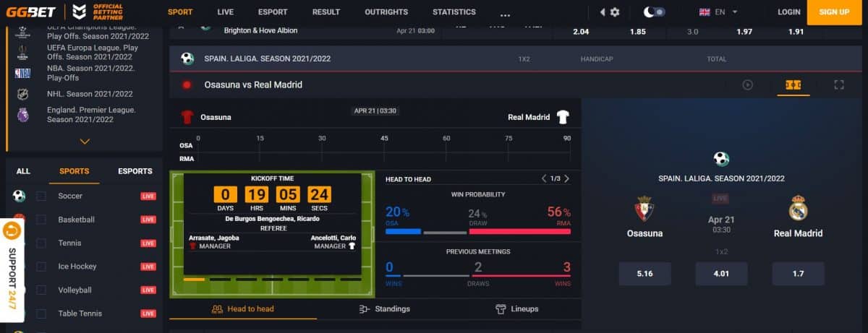The width and height of the screenshot is (868, 333).
Task: Open the EN language dropdown
Action: (x=718, y=12)
